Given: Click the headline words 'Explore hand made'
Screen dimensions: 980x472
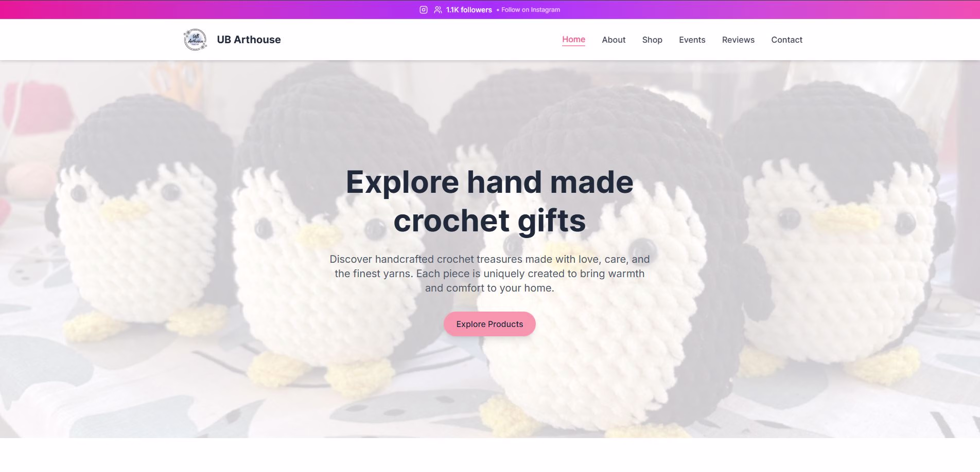Looking at the screenshot, I should pyautogui.click(x=489, y=182).
